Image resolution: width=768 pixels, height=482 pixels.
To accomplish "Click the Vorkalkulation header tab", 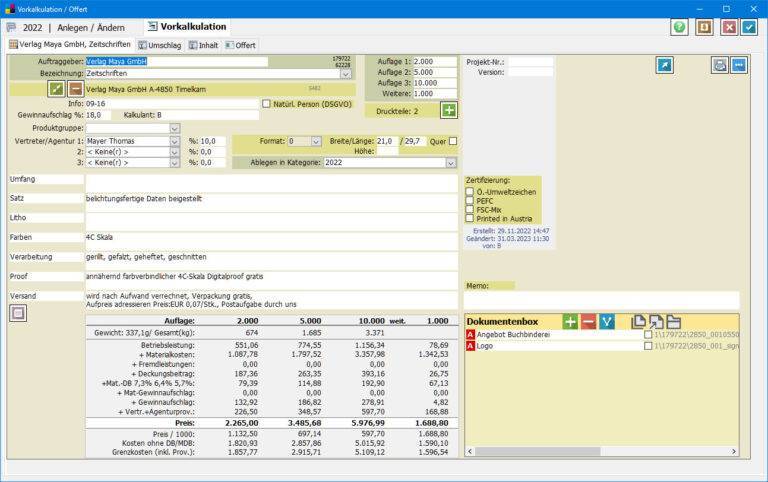I will [188, 26].
